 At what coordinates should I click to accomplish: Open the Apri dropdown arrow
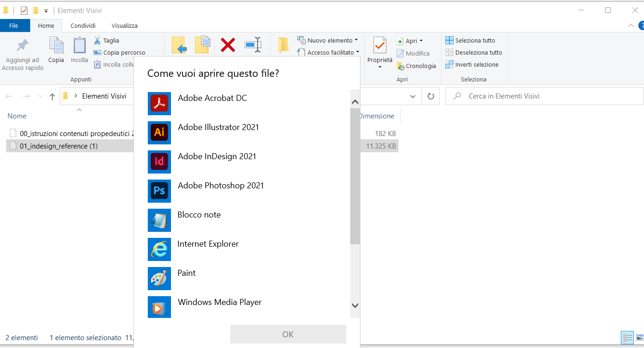point(421,41)
